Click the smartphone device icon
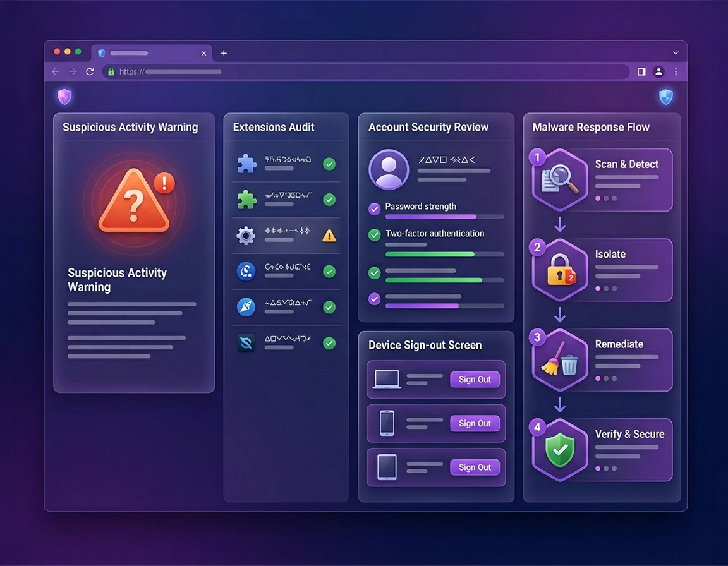The width and height of the screenshot is (728, 566). click(387, 423)
